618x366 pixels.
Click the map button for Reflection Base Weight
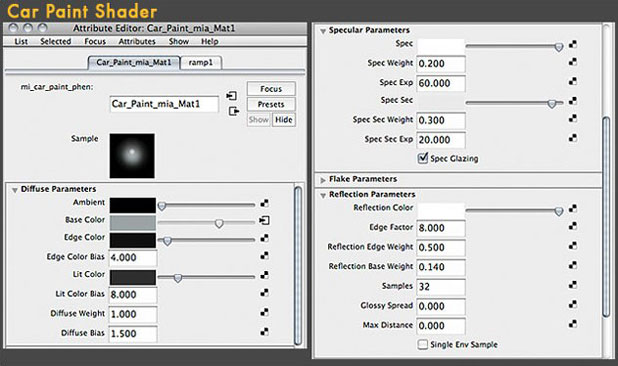tap(573, 265)
